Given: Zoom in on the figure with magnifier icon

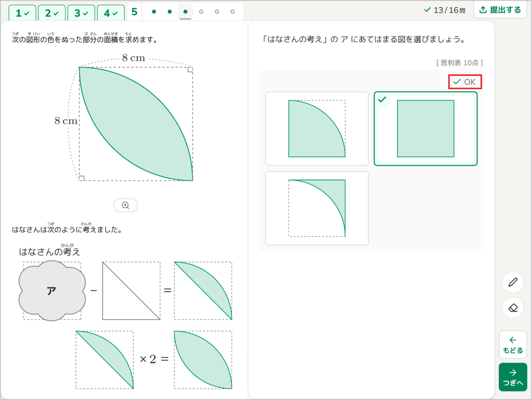Looking at the screenshot, I should pyautogui.click(x=126, y=205).
